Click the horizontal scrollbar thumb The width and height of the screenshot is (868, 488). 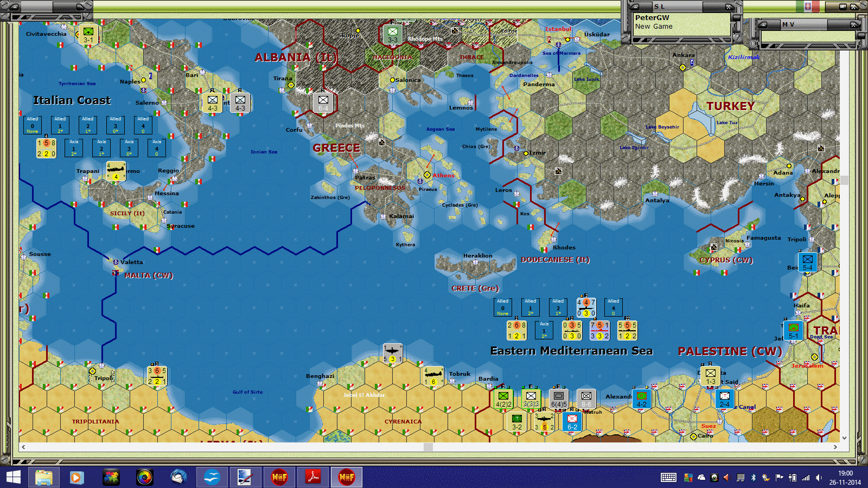[x=429, y=447]
